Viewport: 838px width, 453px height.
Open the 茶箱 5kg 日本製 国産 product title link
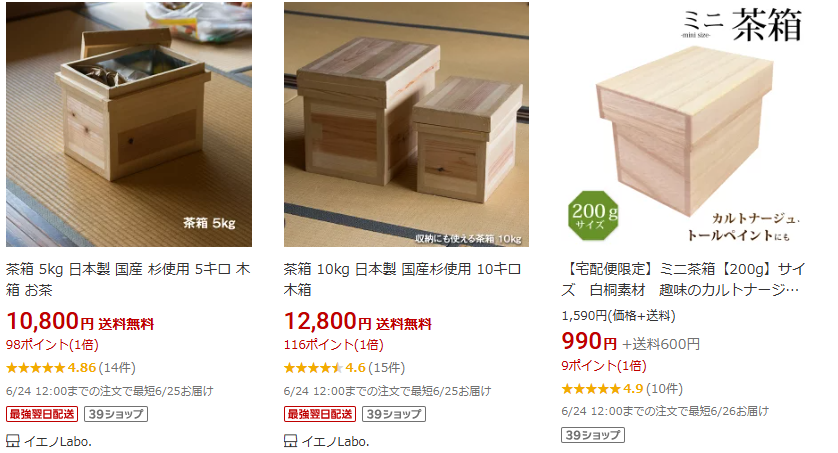(128, 279)
